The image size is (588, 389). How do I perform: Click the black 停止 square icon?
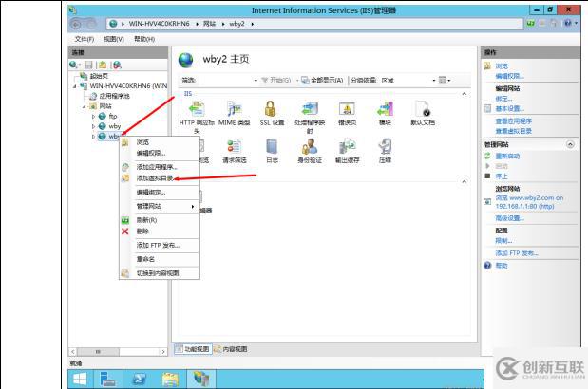487,176
